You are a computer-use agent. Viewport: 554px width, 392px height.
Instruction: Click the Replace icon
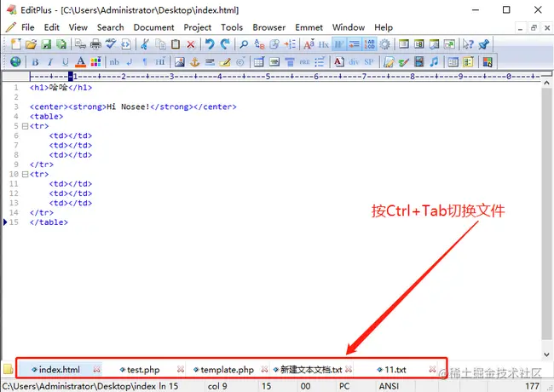259,44
